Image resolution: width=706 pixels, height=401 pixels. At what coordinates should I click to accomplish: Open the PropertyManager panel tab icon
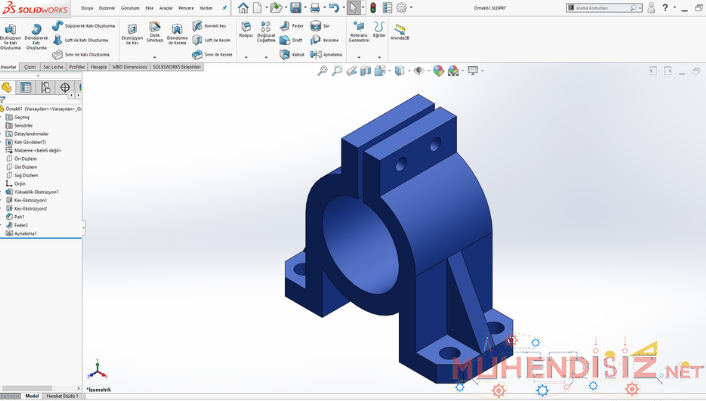click(x=27, y=87)
